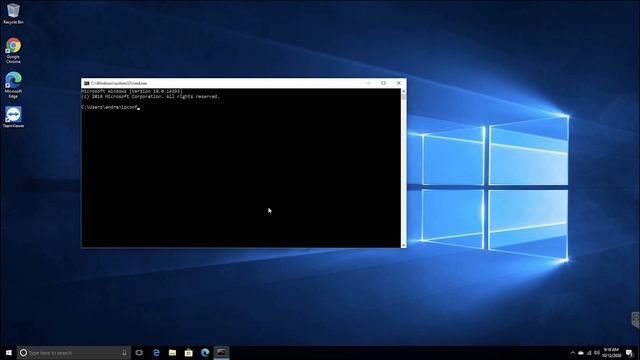Open File Explorer from the taskbar
Image resolution: width=640 pixels, height=360 pixels.
click(x=172, y=353)
